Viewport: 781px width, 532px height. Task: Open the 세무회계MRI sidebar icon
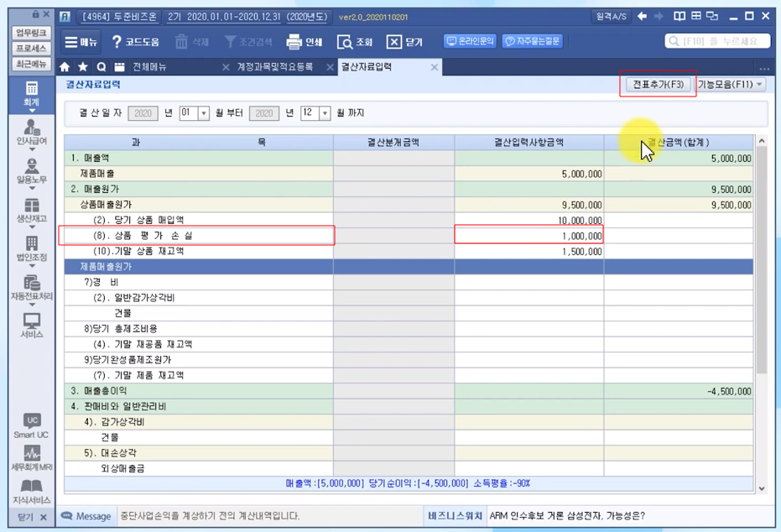31,459
